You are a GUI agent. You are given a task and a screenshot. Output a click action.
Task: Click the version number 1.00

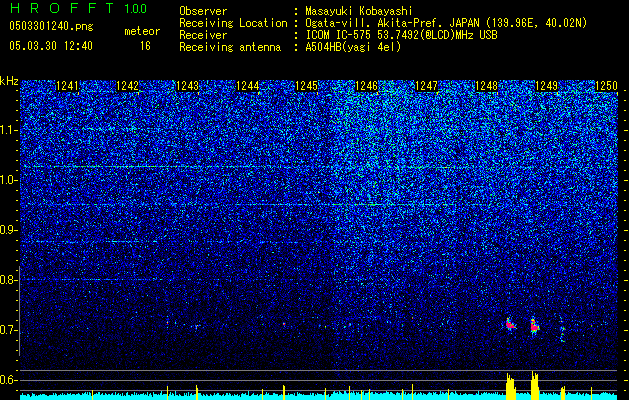click(136, 9)
